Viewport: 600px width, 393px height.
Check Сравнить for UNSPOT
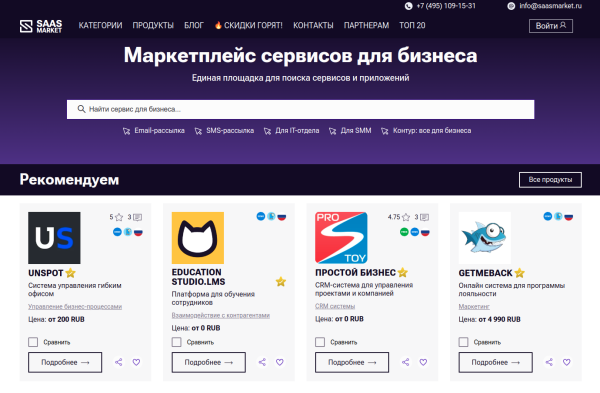(33, 342)
